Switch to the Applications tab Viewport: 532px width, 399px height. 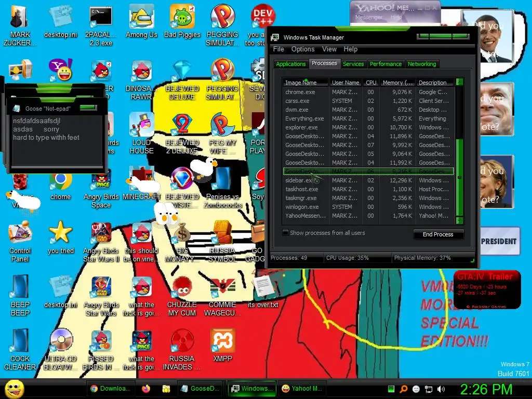coord(291,64)
